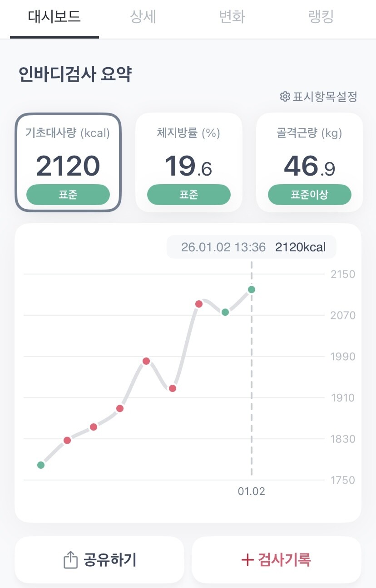Screen dimensions: 376x588
Task: Click the gear icon beside 표시항목설정
Action: point(285,97)
